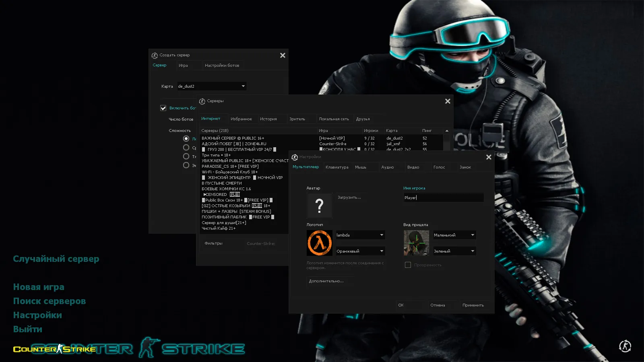Viewport: 644px width, 362px height.
Task: Close the Серверы browser window
Action: coord(448,101)
